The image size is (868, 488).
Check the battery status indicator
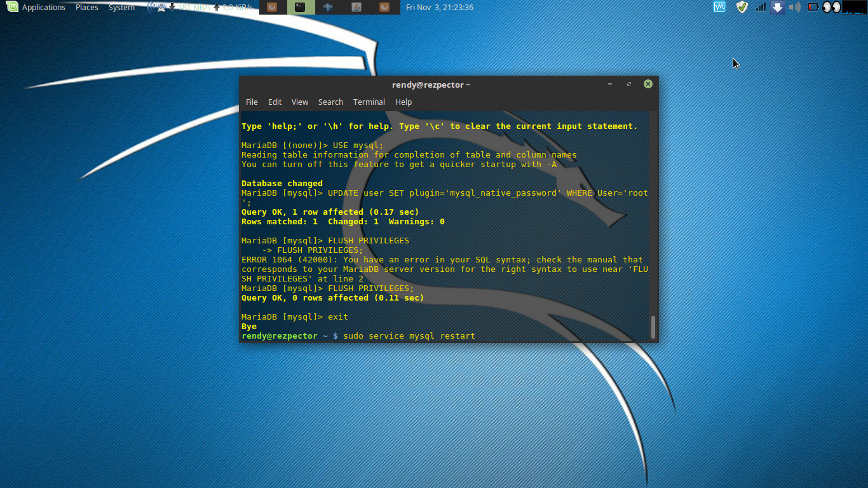(x=813, y=7)
